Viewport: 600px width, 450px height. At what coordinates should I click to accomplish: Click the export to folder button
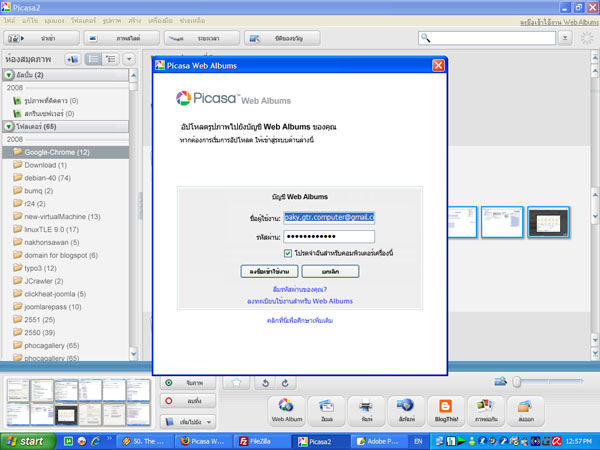526,411
